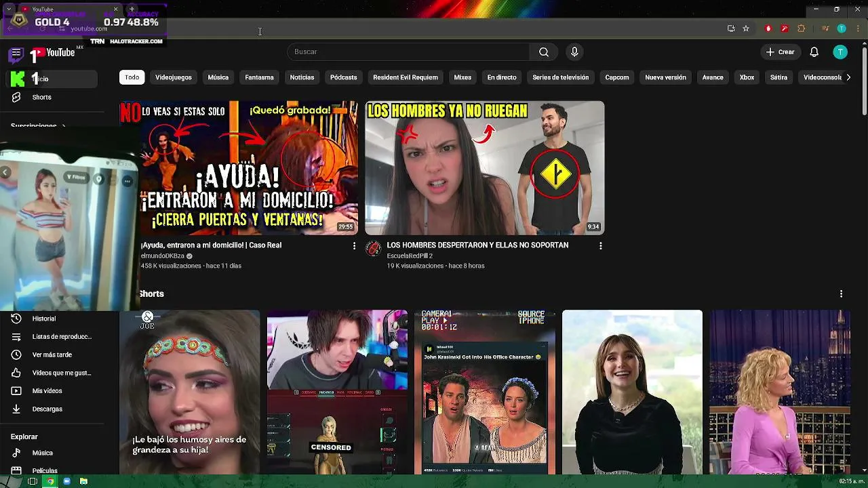Open the CENSORED streamer Short
Viewport: 868px width, 488px height.
337,392
